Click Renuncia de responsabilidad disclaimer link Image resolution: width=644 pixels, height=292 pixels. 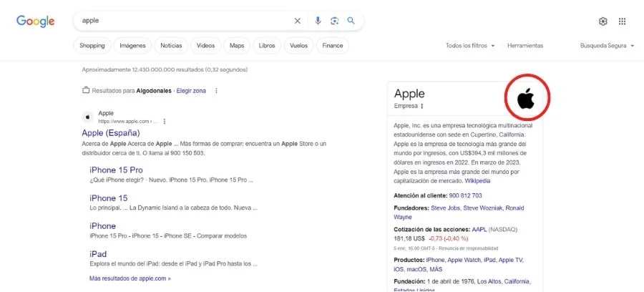(x=468, y=248)
